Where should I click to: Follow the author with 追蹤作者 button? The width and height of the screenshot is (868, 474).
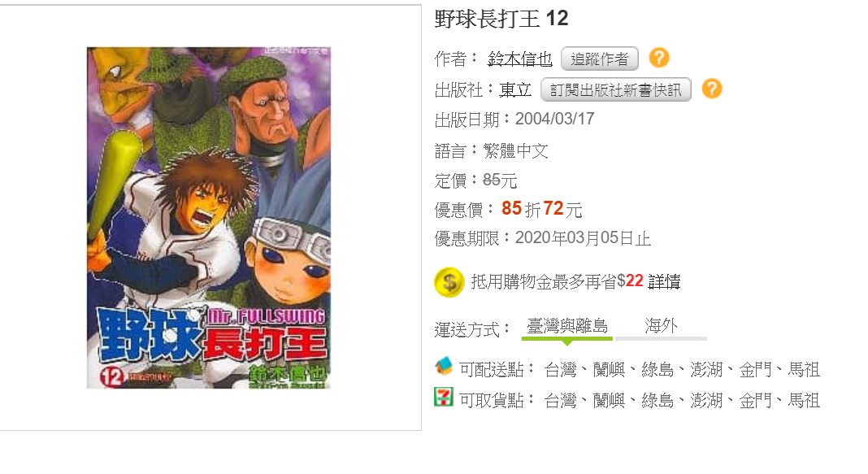(600, 59)
